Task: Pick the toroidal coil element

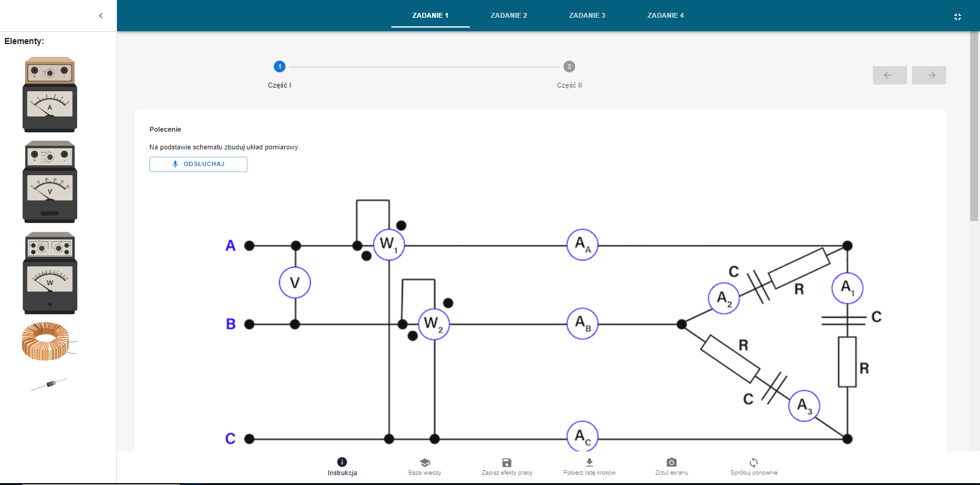Action: tap(47, 341)
